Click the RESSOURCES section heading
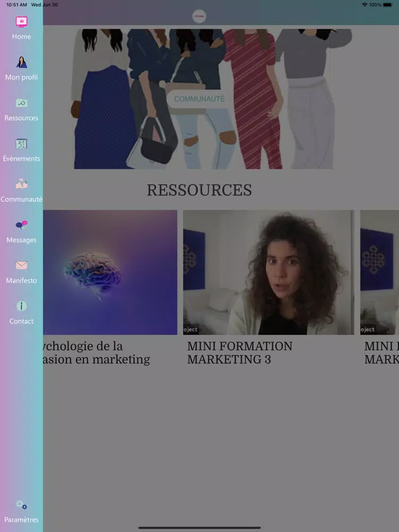Screen dimensions: 399x532 tap(199, 190)
